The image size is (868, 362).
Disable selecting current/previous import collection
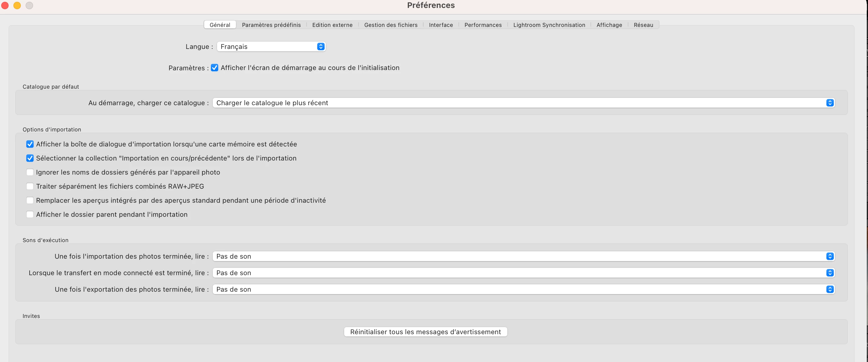(30, 158)
